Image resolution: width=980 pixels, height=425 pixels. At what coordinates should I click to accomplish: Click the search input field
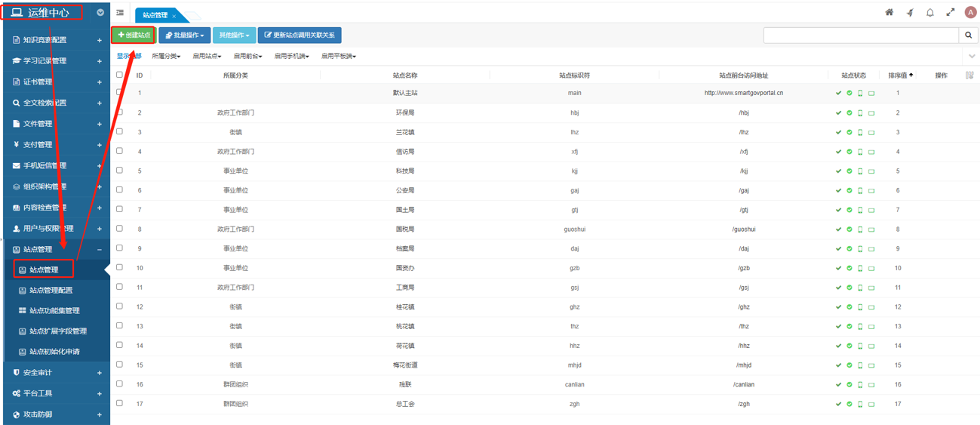point(861,35)
